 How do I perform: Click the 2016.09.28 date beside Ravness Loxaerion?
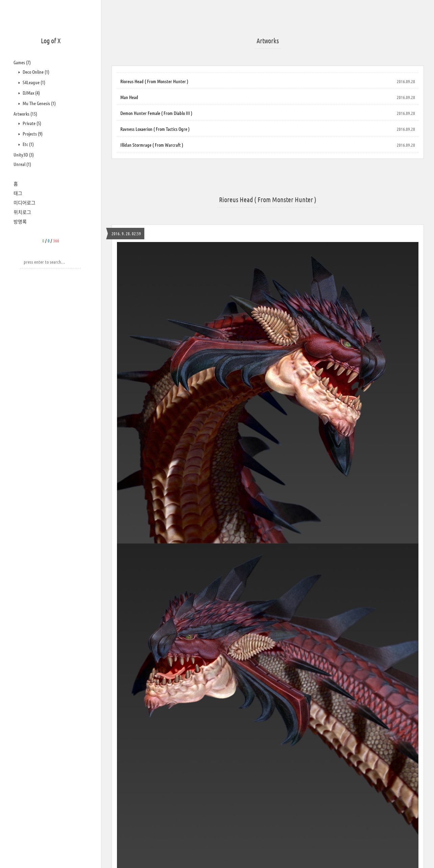pos(406,129)
